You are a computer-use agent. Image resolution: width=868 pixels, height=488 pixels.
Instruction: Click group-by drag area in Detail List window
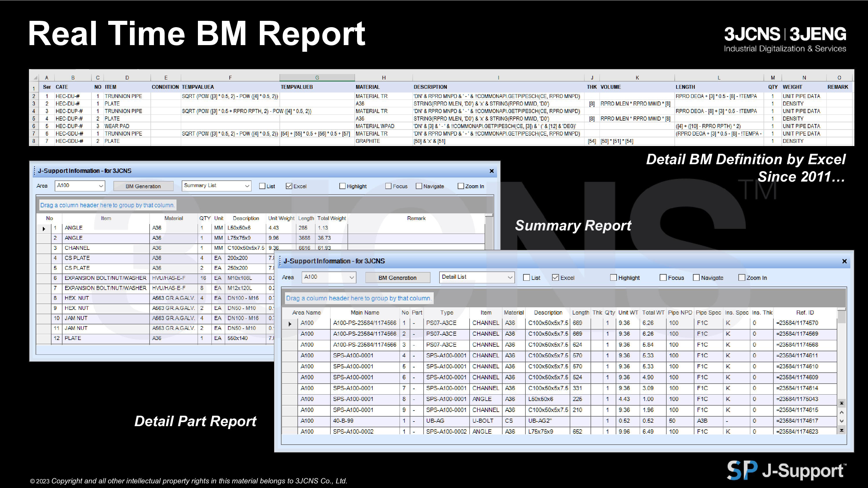[x=563, y=298]
